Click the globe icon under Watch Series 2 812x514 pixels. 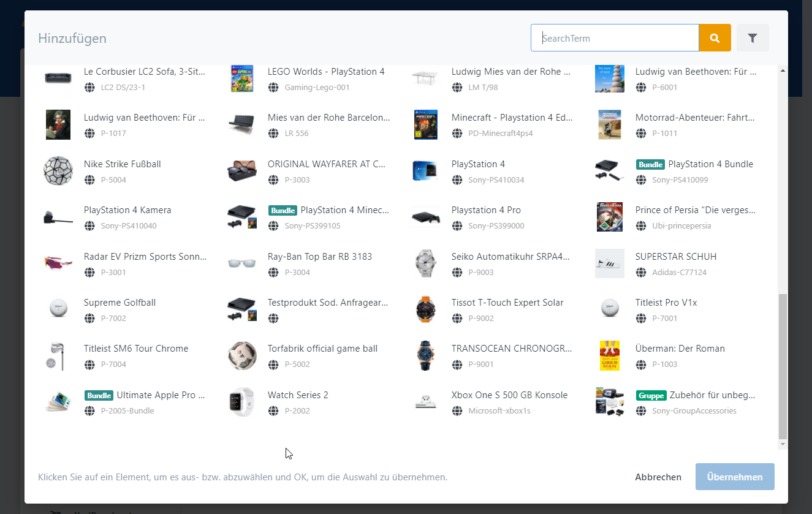(273, 410)
